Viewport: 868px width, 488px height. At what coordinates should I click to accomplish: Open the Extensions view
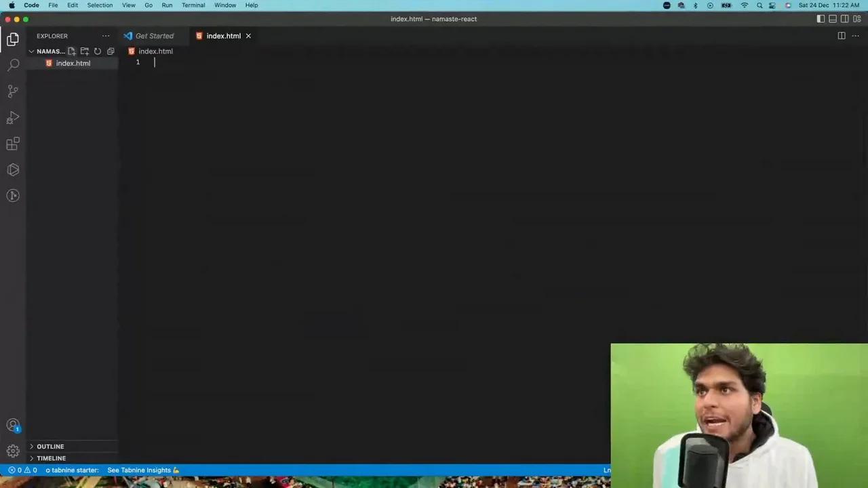(13, 144)
